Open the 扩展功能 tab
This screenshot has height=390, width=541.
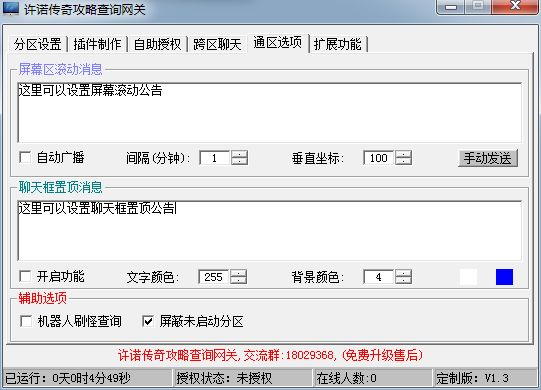[338, 44]
